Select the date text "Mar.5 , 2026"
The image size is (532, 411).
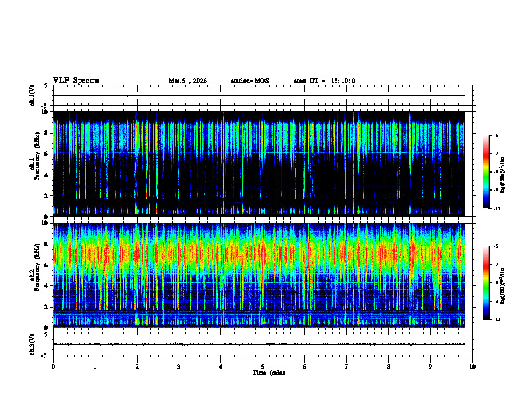(187, 81)
